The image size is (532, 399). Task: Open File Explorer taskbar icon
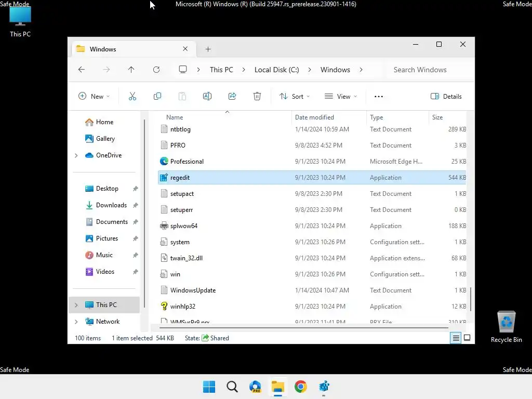coord(278,387)
